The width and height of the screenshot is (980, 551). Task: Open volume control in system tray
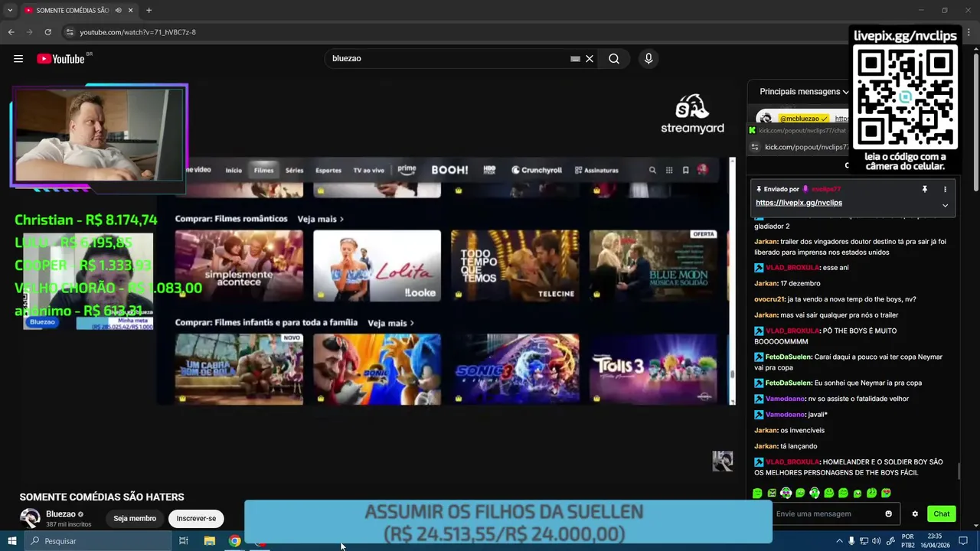coord(876,541)
